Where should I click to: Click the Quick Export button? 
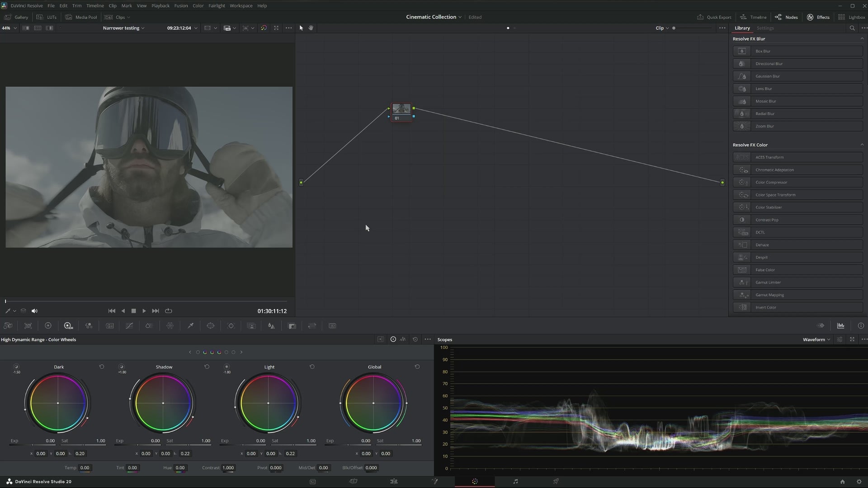(x=714, y=17)
